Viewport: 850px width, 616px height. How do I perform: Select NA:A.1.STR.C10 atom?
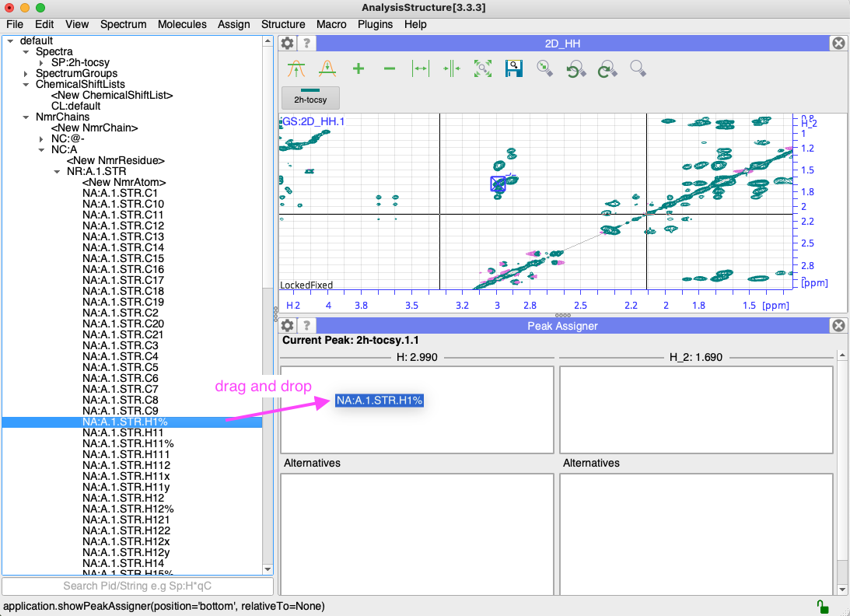tap(123, 203)
